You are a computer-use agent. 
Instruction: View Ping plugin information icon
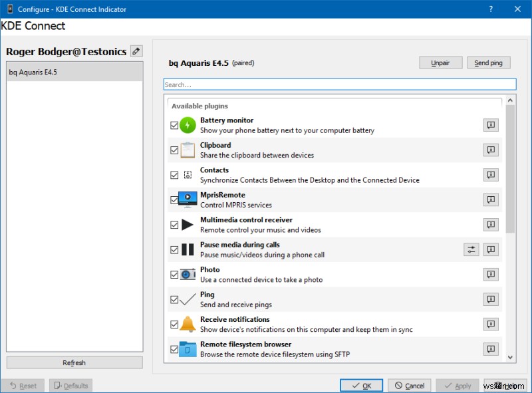point(491,299)
